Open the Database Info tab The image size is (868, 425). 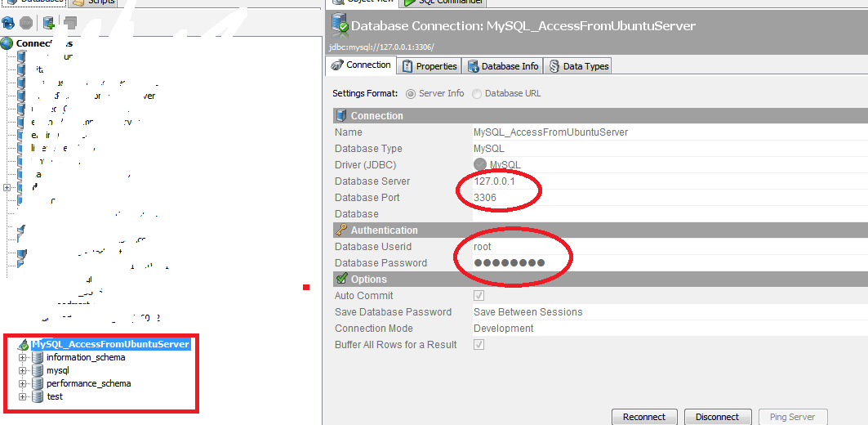[x=503, y=66]
